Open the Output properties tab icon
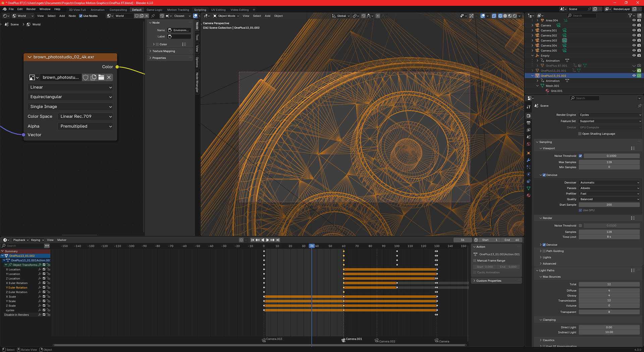This screenshot has width=644, height=352. tap(529, 123)
